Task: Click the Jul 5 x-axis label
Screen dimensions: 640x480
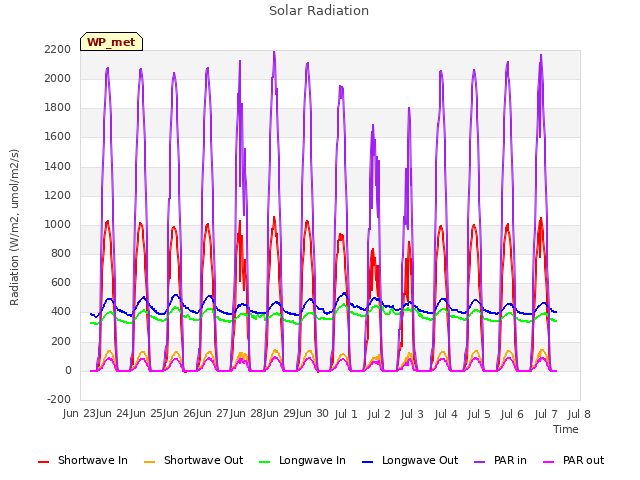Action: tap(479, 414)
